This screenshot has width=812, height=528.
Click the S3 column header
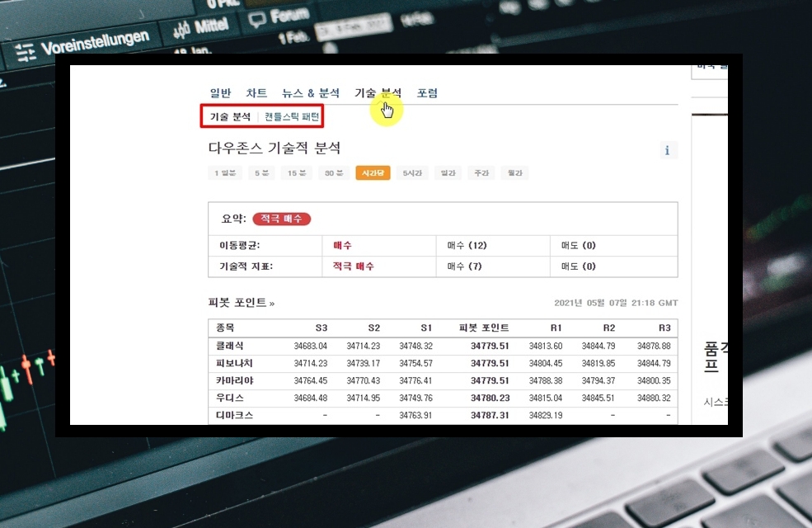coord(321,328)
